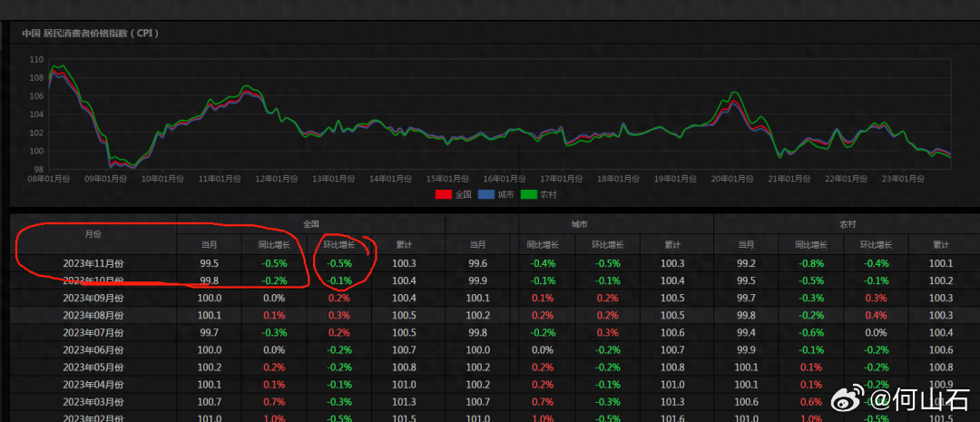Click the 中国 居民消费者价格指数 chart title

click(91, 34)
